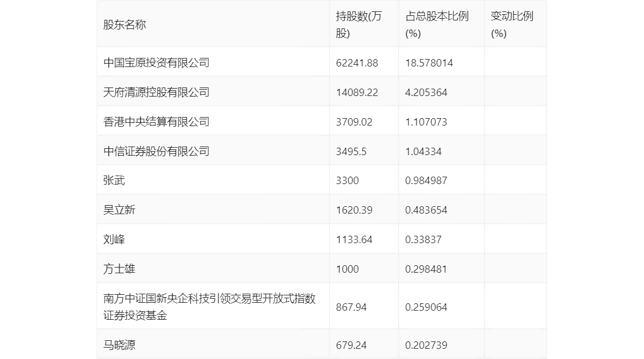This screenshot has width=644, height=359.
Task: Select the 持股数(万股) column header
Action: pos(358,24)
